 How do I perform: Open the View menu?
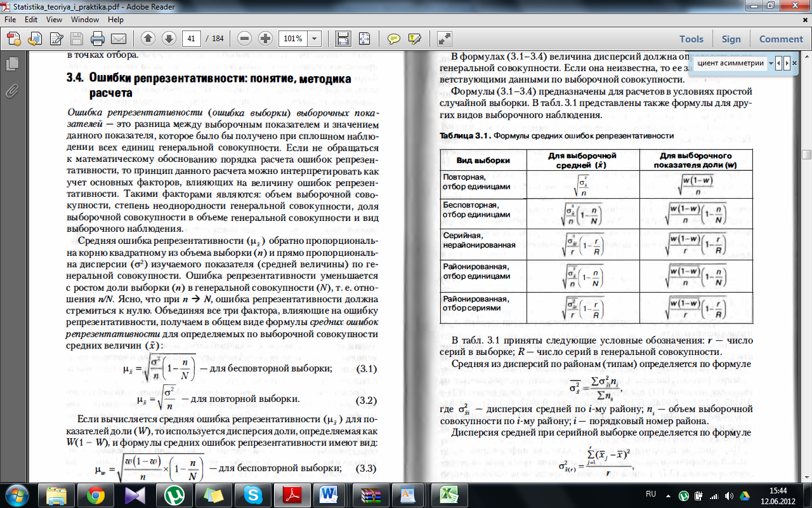(54, 20)
